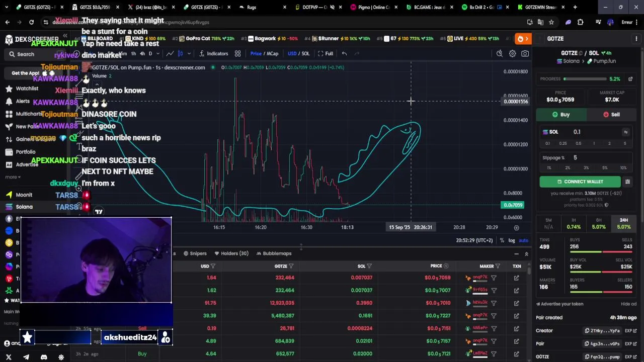
Task: Filter trades by maker 9rfG5s
Action: coord(494,290)
